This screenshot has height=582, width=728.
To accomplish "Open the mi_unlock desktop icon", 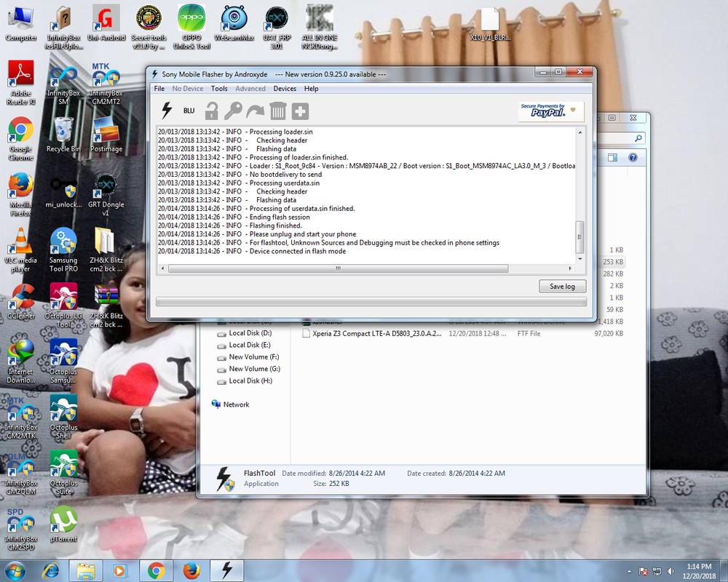I will 63,192.
